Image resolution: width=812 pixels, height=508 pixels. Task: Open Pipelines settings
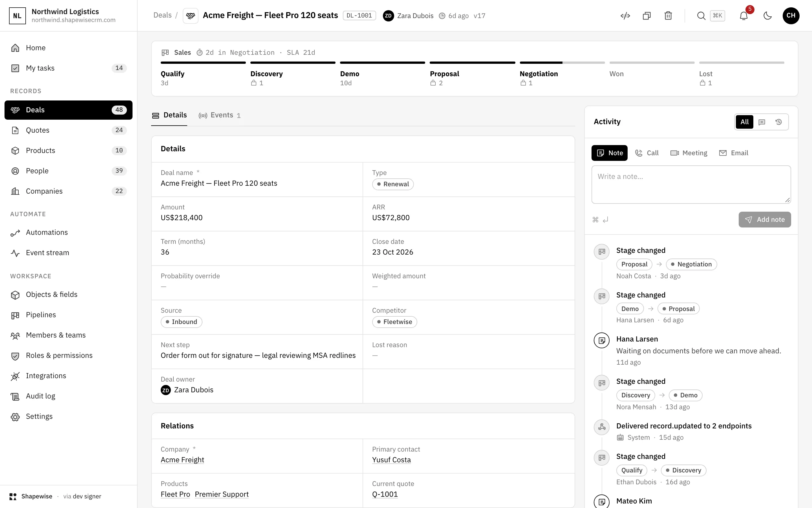click(69, 315)
